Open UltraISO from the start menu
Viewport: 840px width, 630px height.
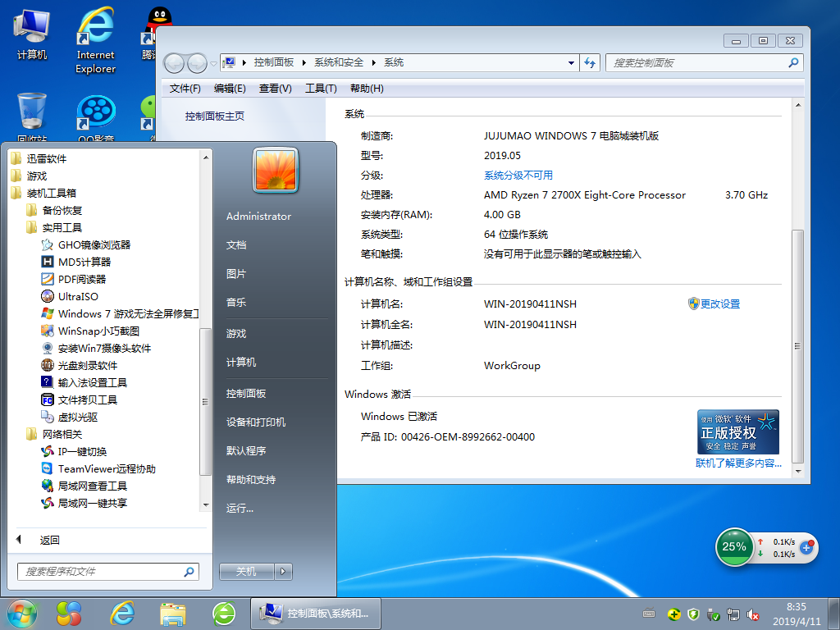tap(77, 296)
